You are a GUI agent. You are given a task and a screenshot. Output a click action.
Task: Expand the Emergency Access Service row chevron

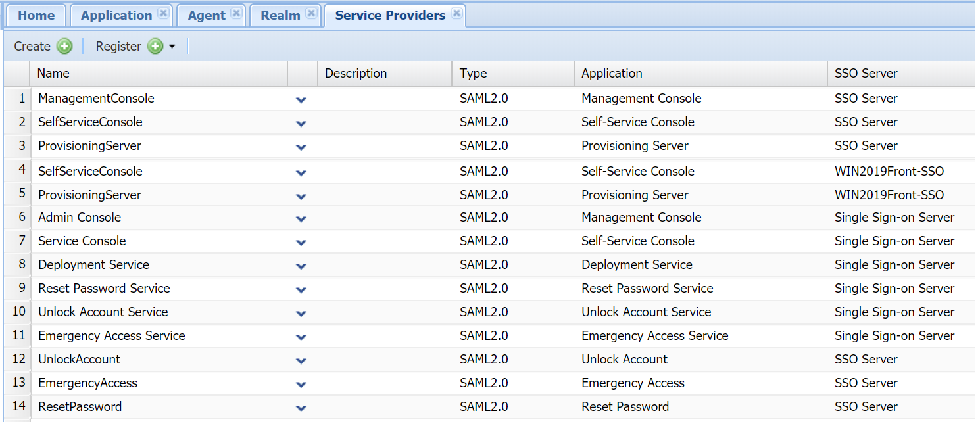[301, 337]
